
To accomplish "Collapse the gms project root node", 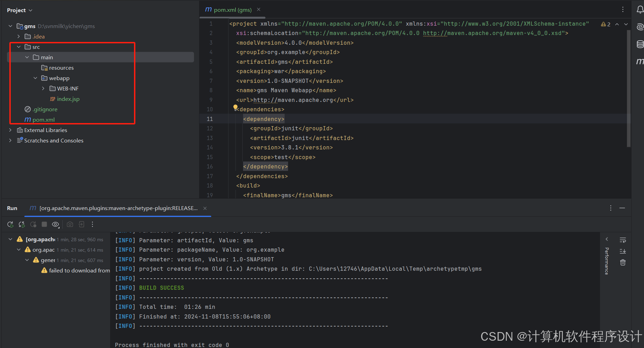I will click(10, 26).
